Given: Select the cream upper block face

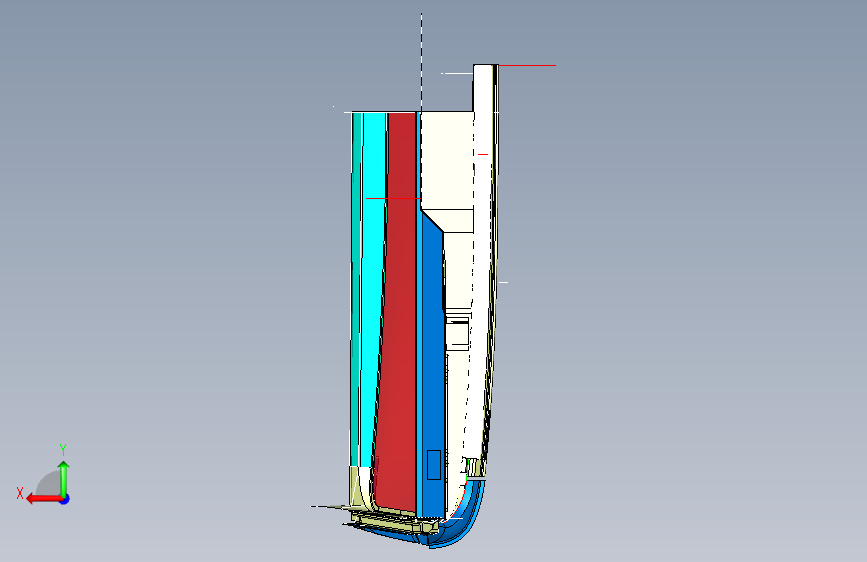Looking at the screenshot, I should coord(447,160).
